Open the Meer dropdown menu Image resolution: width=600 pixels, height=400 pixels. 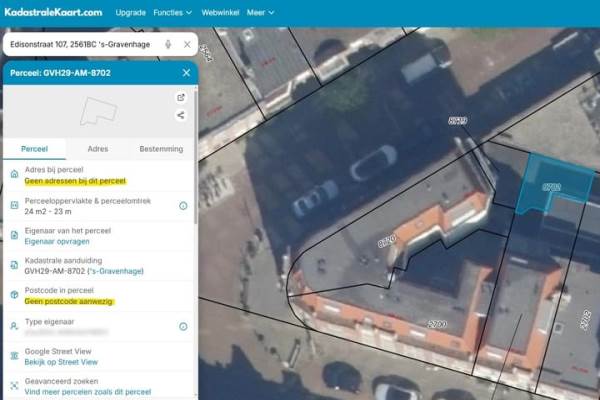point(260,13)
